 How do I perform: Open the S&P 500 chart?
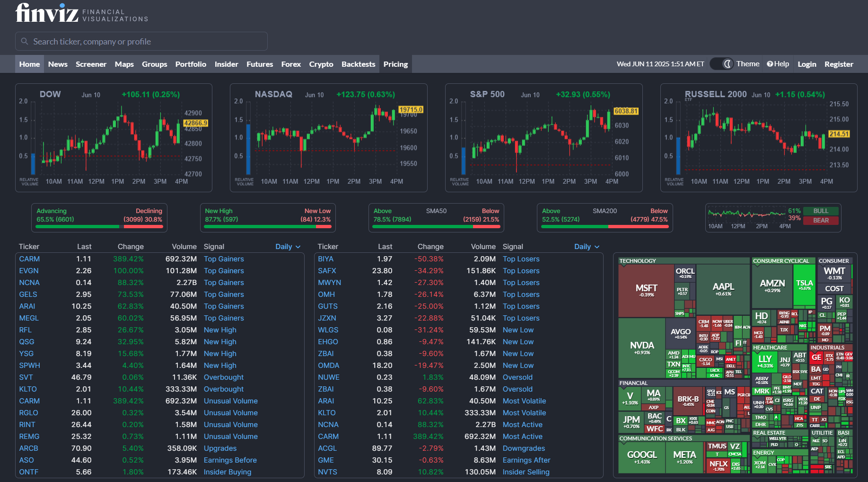pos(544,138)
